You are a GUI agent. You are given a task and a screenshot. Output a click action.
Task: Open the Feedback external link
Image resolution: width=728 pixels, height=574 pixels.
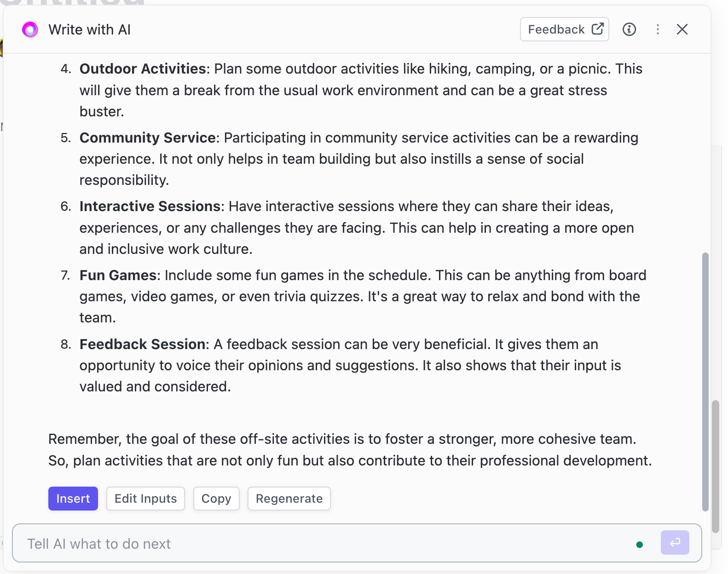click(x=564, y=29)
